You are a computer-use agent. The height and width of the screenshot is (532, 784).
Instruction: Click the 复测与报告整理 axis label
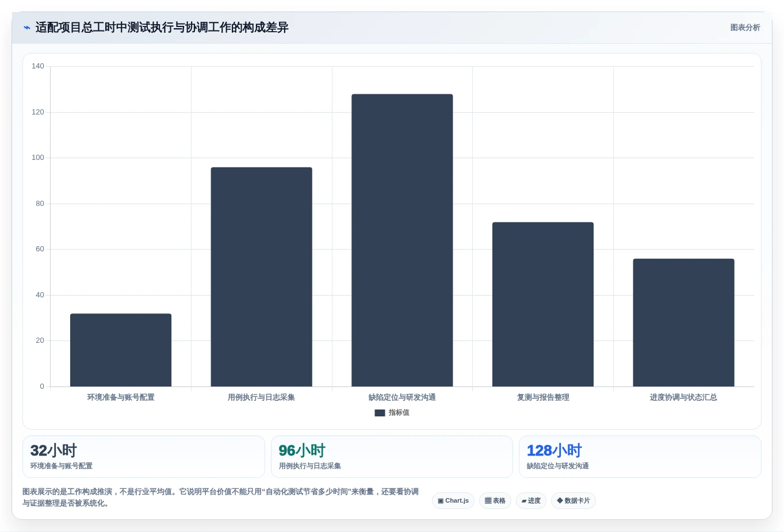(x=543, y=397)
